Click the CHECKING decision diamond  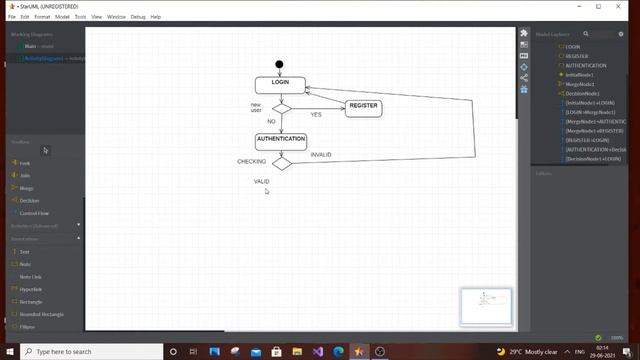282,164
